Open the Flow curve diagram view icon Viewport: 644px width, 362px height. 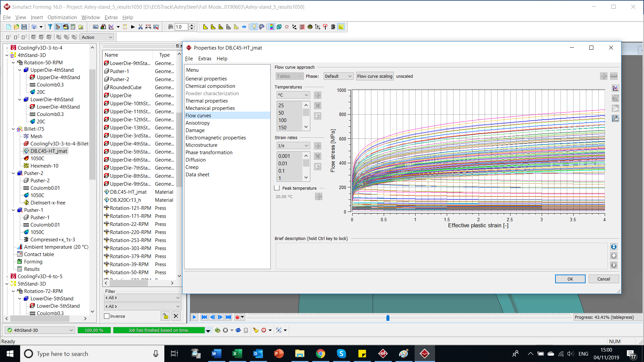(615, 88)
